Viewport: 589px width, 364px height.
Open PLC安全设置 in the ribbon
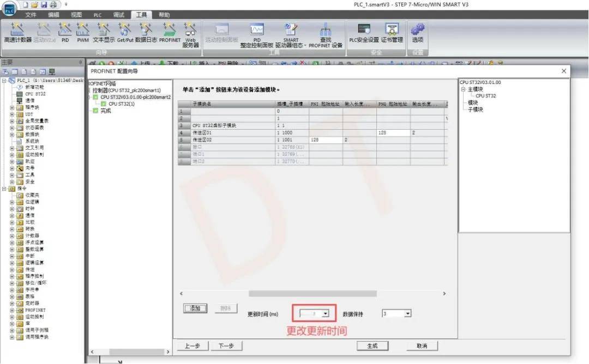point(364,33)
